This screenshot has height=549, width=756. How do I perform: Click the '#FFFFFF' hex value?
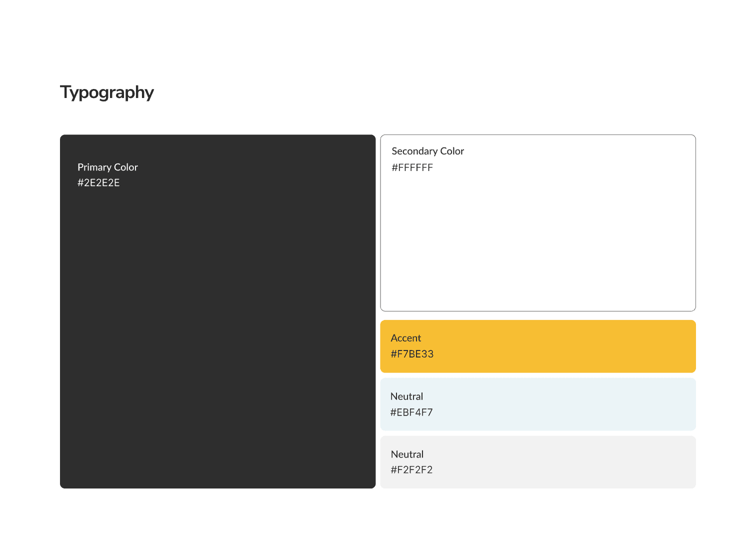coord(412,168)
